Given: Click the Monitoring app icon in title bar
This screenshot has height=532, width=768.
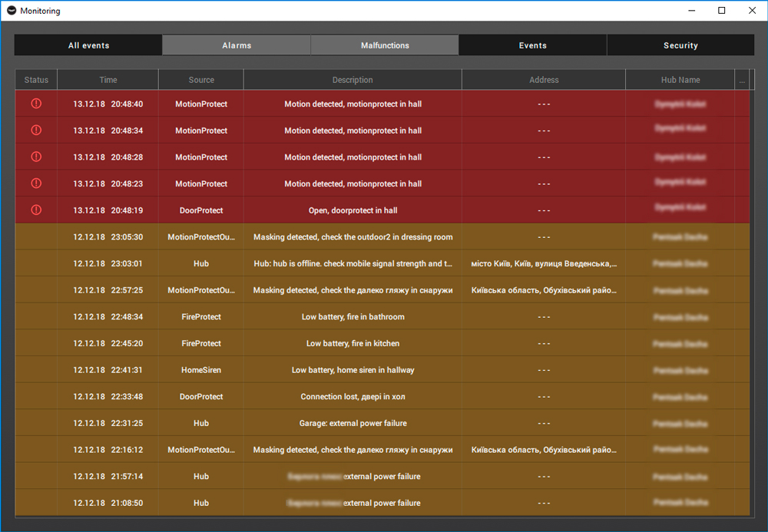Looking at the screenshot, I should point(12,10).
